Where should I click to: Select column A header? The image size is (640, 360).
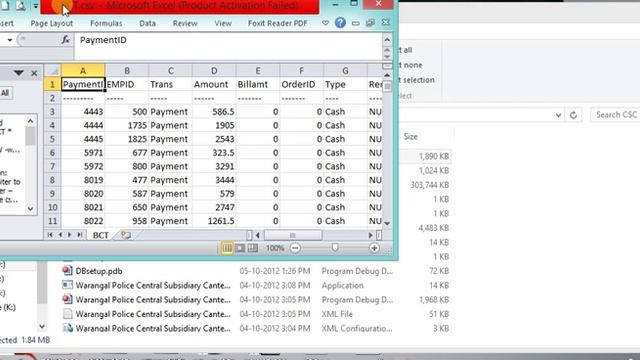pyautogui.click(x=83, y=71)
